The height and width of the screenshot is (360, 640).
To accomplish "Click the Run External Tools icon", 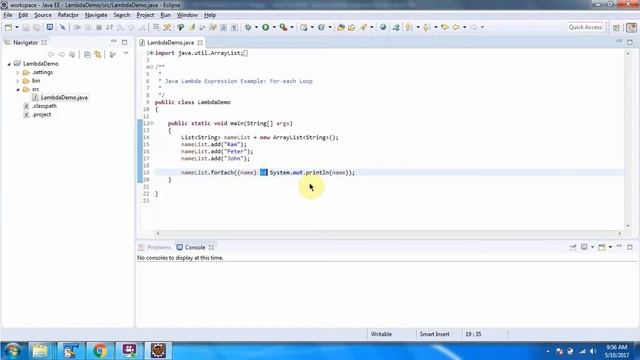I will [283, 27].
